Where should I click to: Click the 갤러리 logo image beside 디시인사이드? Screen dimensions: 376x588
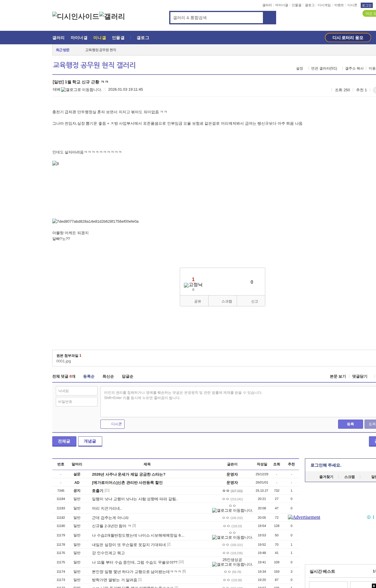coord(112,16)
